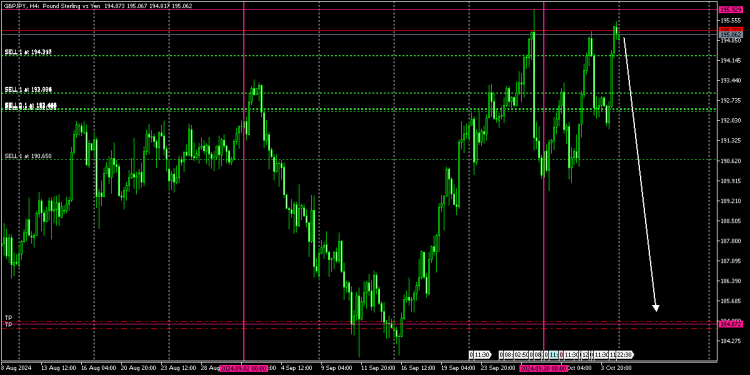Click the 02:50 news event marker
This screenshot has height=375, width=750.
(520, 354)
